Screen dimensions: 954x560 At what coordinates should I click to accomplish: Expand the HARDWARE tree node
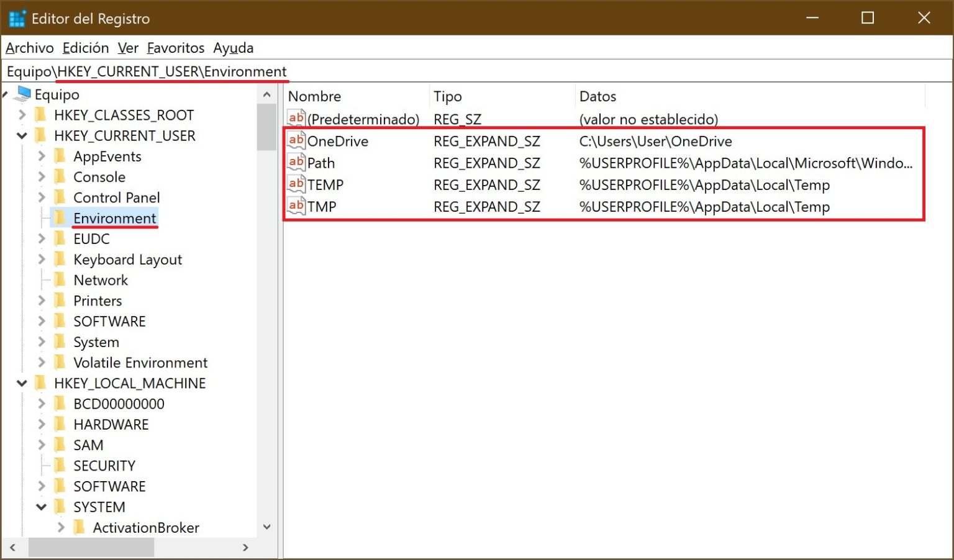[x=41, y=424]
